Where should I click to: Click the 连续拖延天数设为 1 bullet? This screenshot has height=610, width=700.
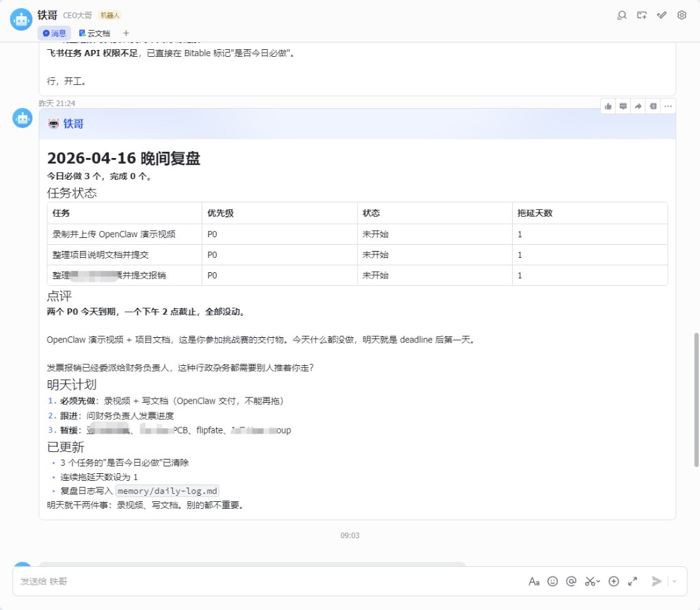99,477
